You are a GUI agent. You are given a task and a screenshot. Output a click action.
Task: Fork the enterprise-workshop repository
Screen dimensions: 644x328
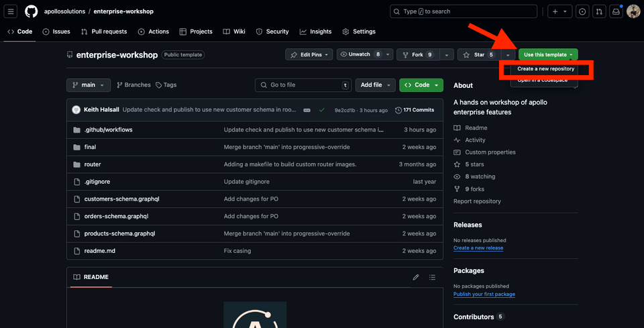(418, 54)
